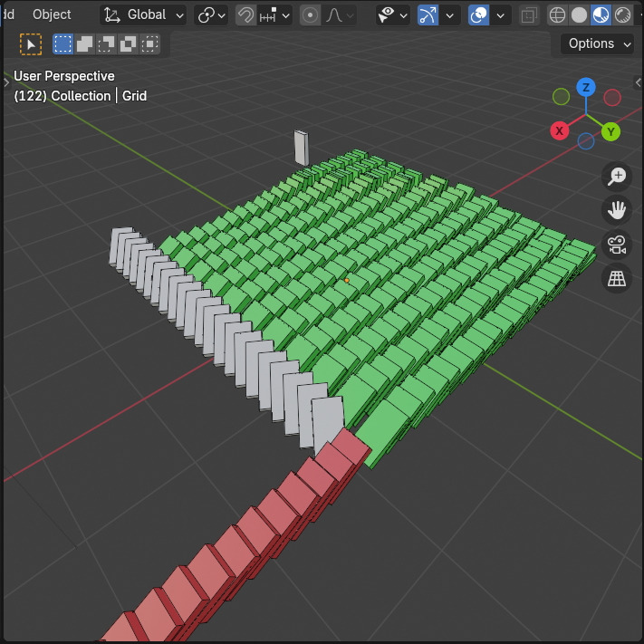This screenshot has width=644, height=644.
Task: Open the object type visibility dropdown
Action: pyautogui.click(x=392, y=15)
